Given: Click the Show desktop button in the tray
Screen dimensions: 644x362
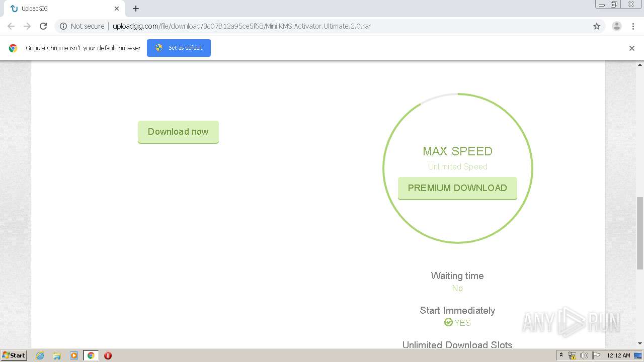Looking at the screenshot, I should click(638, 355).
